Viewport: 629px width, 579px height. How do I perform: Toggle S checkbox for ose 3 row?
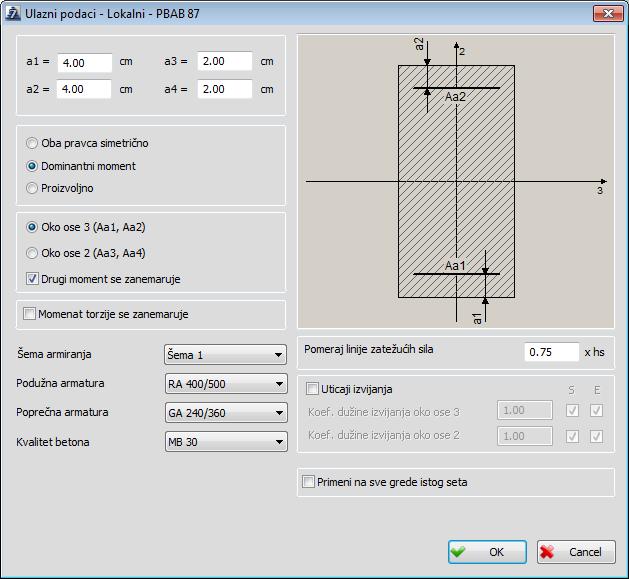[572, 410]
